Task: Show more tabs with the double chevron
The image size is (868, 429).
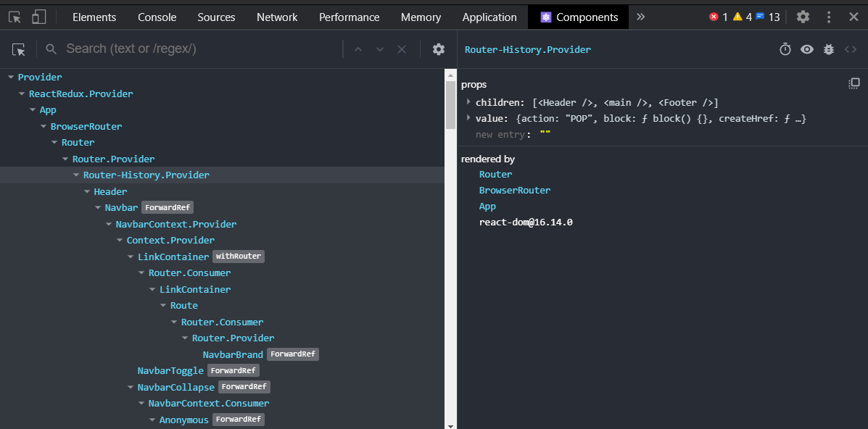Action: pyautogui.click(x=640, y=17)
